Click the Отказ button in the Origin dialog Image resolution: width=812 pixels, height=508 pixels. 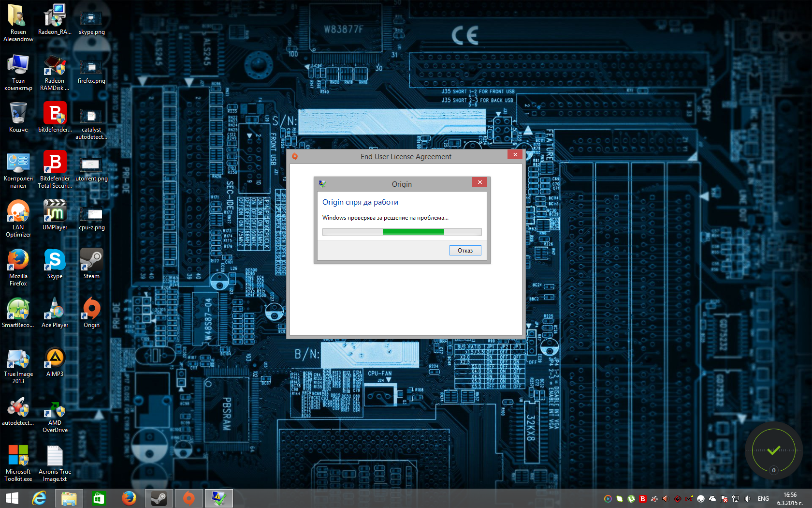tap(465, 250)
